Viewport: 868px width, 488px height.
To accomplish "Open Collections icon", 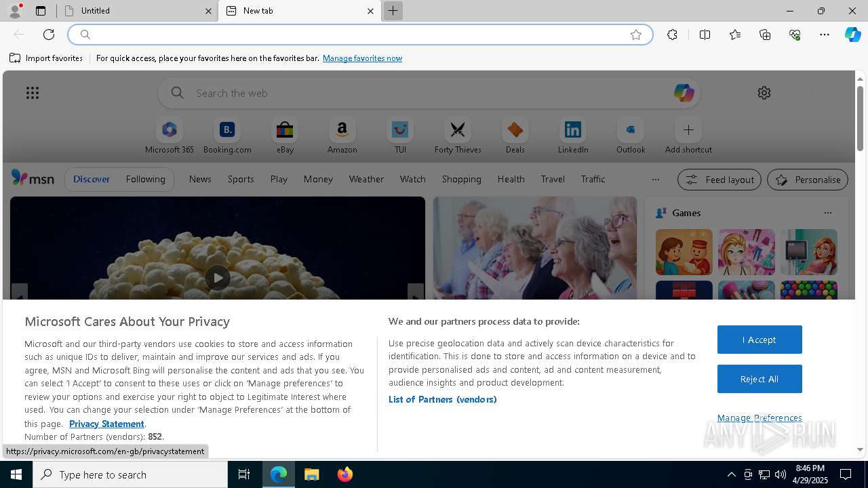I will [x=765, y=35].
